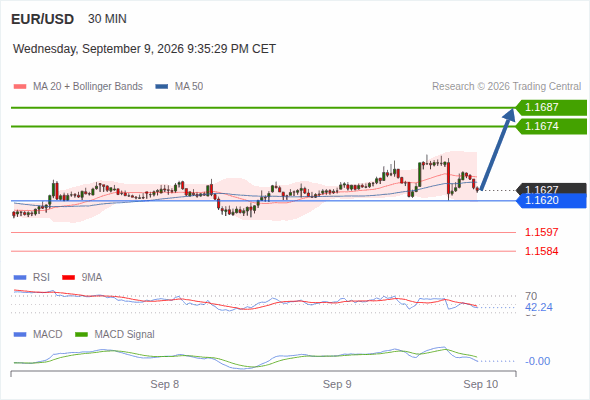This screenshot has height=400, width=590.
Task: Click the MACD value -0.00
Action: click(537, 361)
